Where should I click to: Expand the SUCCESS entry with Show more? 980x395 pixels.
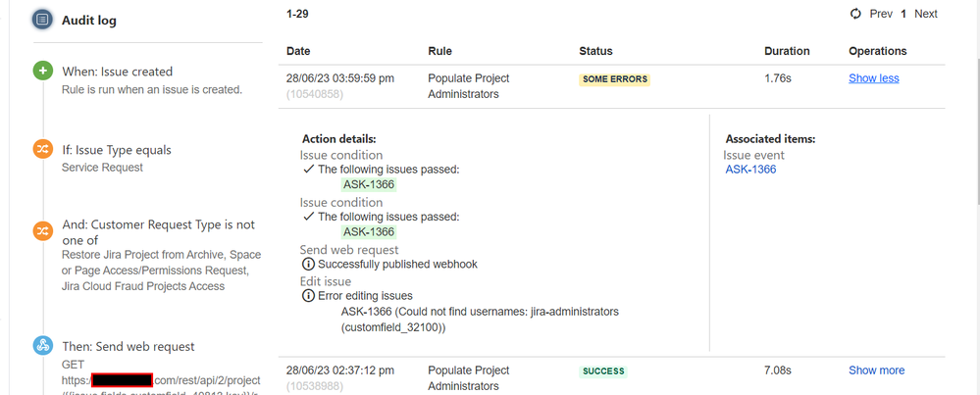point(876,370)
